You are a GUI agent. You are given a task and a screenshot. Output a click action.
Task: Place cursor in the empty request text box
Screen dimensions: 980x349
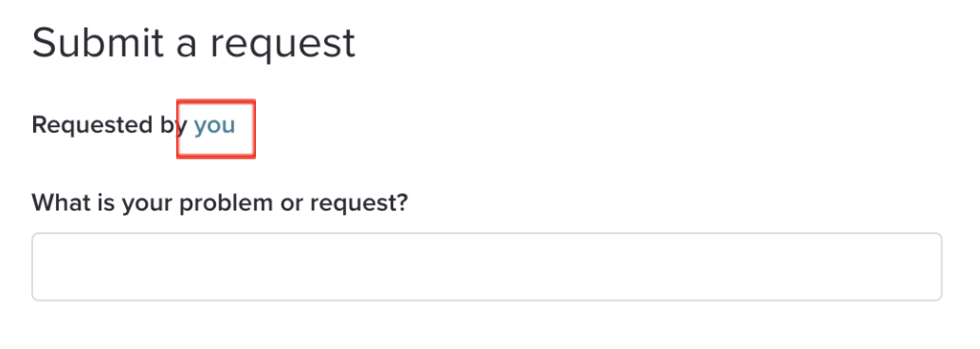coord(487,266)
